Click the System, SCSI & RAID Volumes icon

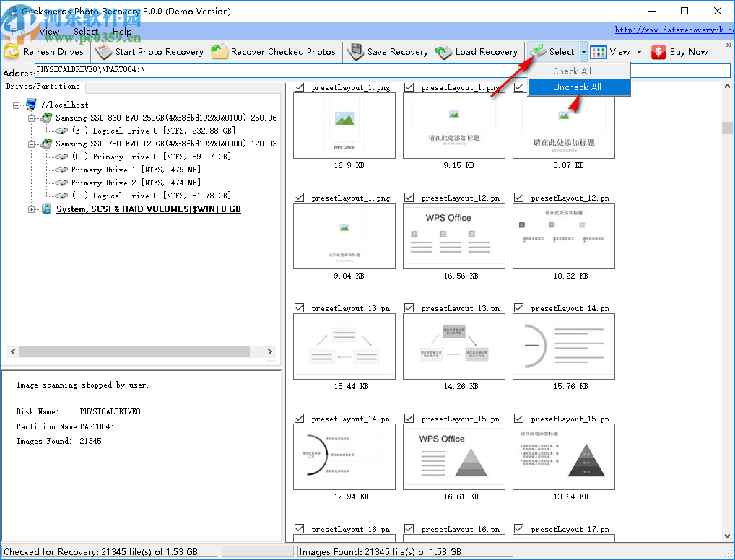46,209
